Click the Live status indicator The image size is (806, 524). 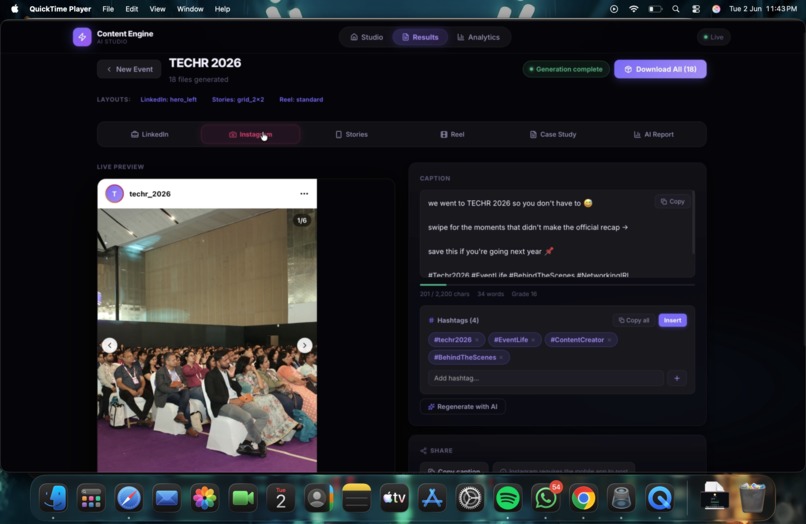[x=713, y=37]
